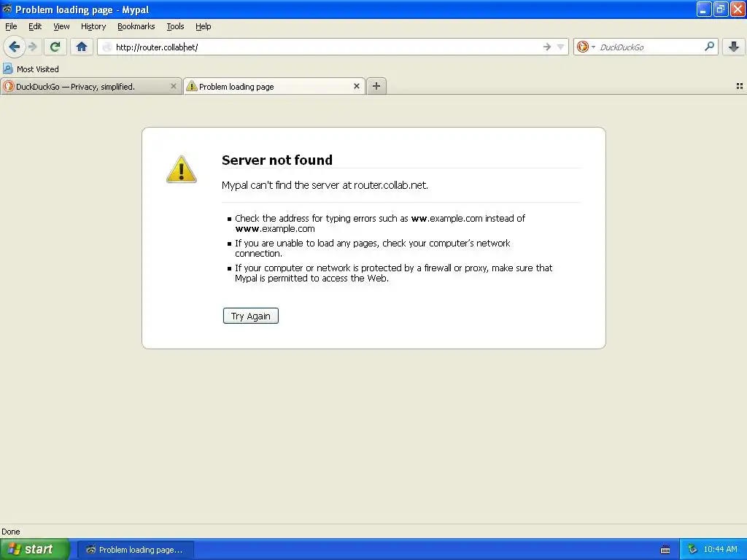This screenshot has width=747, height=560.
Task: Open the Home page
Action: coord(82,47)
